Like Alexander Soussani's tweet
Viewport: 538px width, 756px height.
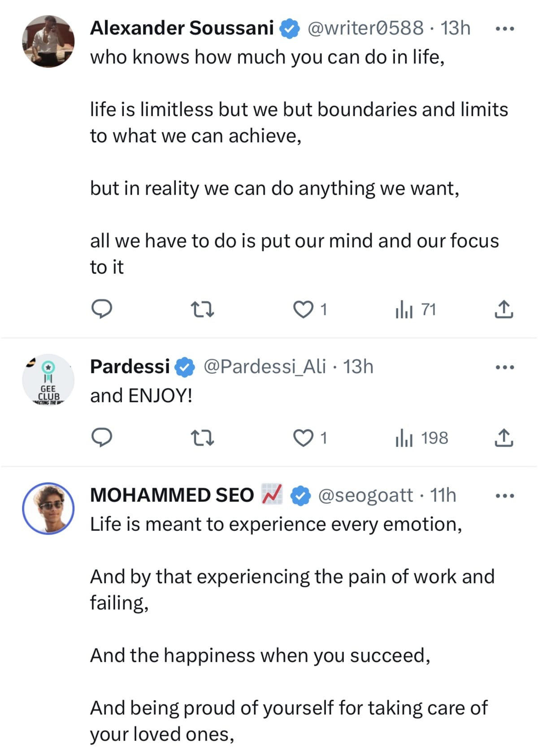[303, 309]
